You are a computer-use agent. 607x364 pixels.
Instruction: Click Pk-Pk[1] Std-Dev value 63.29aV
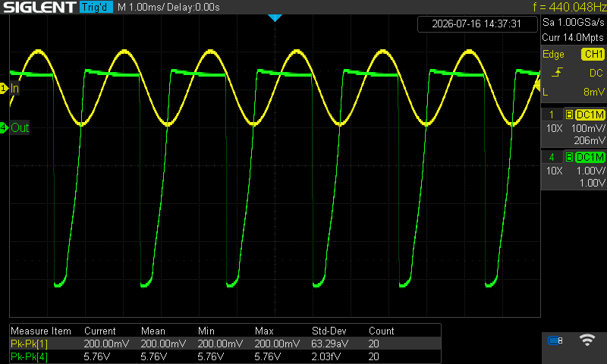point(329,344)
